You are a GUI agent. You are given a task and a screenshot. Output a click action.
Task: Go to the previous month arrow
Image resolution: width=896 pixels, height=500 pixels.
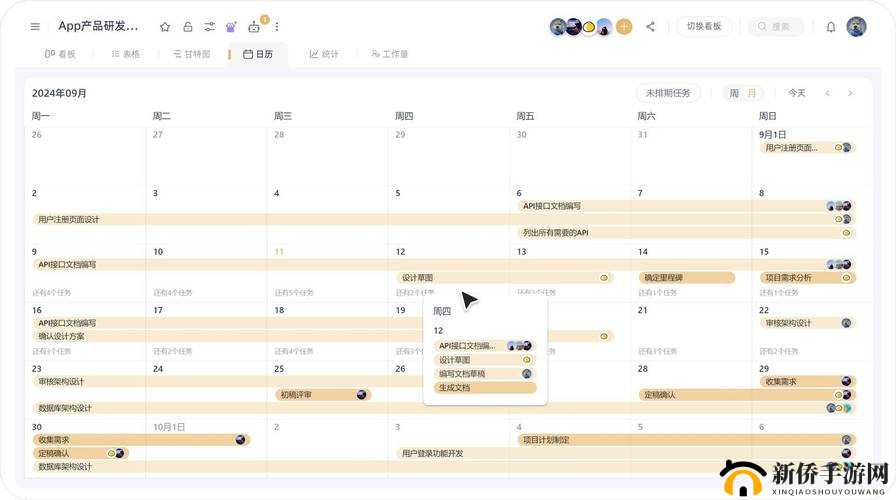point(827,93)
